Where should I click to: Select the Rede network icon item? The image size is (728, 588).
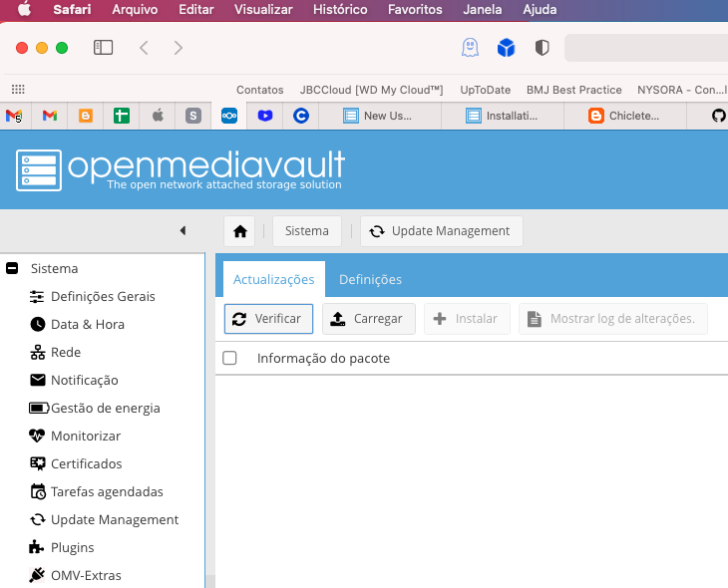click(x=65, y=352)
